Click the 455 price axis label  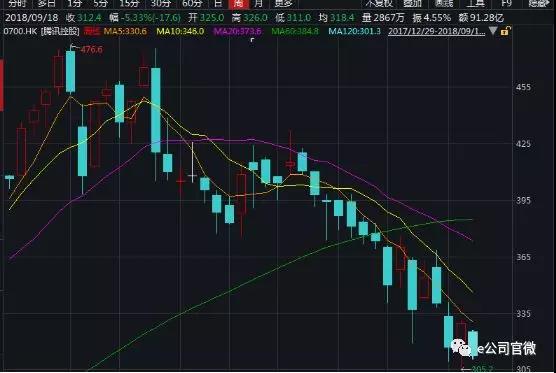[523, 87]
